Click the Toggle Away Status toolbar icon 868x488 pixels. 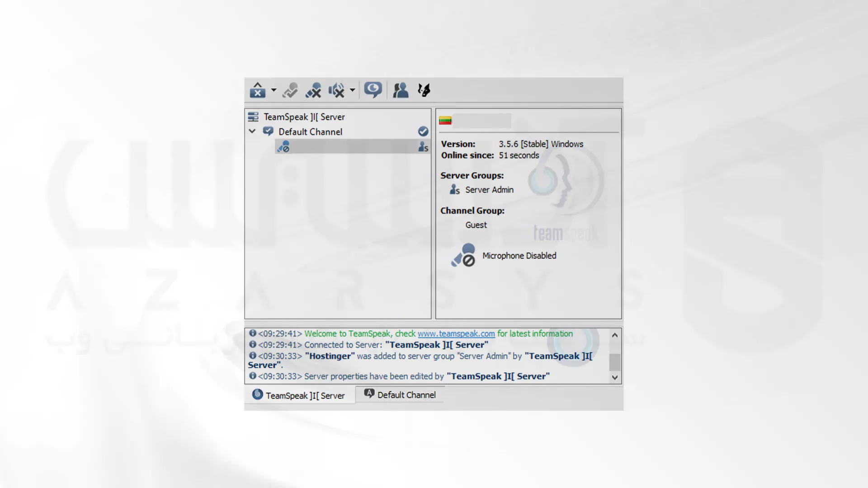click(x=257, y=90)
